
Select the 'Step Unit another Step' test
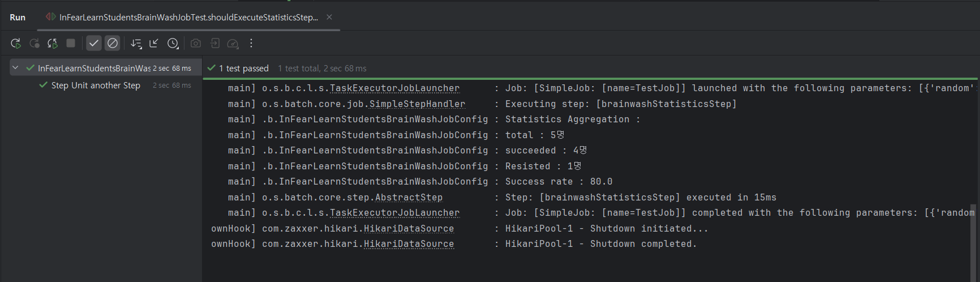pos(96,86)
